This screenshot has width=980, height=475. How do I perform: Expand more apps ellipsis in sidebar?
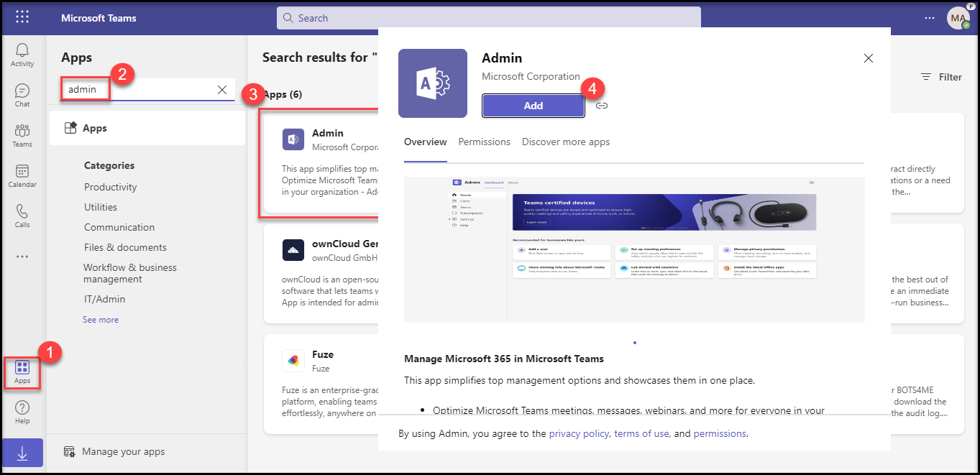pyautogui.click(x=22, y=256)
